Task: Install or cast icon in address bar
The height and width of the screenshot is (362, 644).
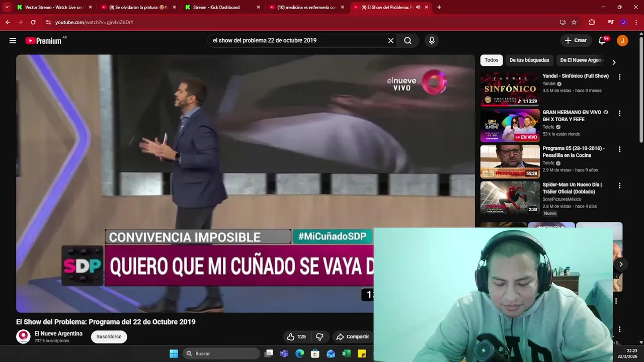Action: [562, 22]
